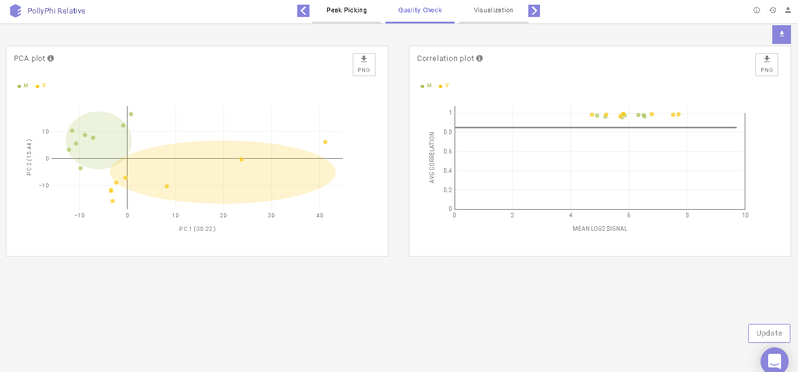Click the PollyPhi Relative logo icon
The height and width of the screenshot is (372, 798).
(16, 11)
